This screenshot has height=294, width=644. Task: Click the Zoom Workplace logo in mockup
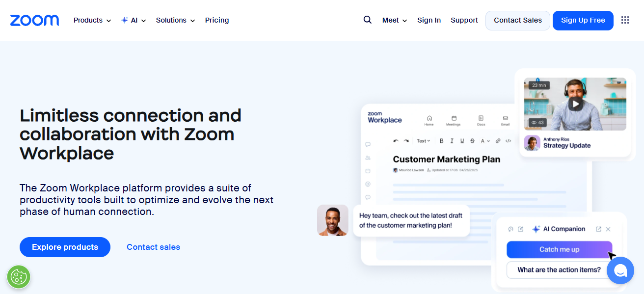(x=385, y=117)
